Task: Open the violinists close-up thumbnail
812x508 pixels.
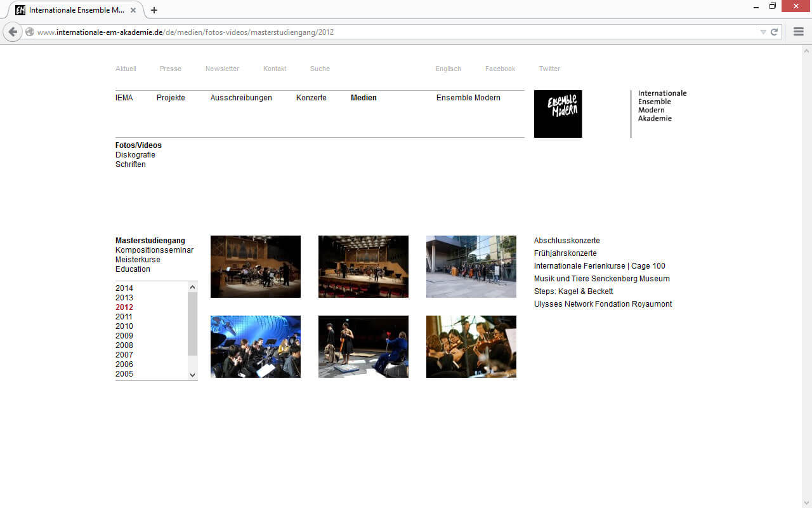Action: point(471,347)
